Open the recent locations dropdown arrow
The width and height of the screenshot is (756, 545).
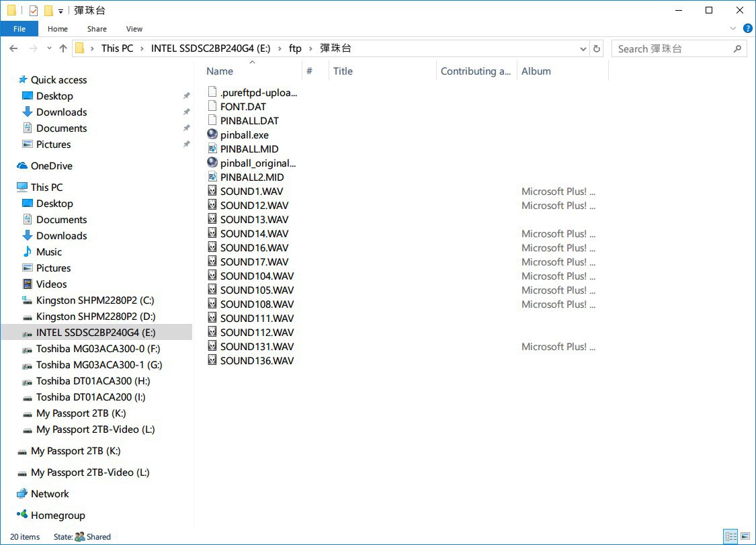(49, 48)
